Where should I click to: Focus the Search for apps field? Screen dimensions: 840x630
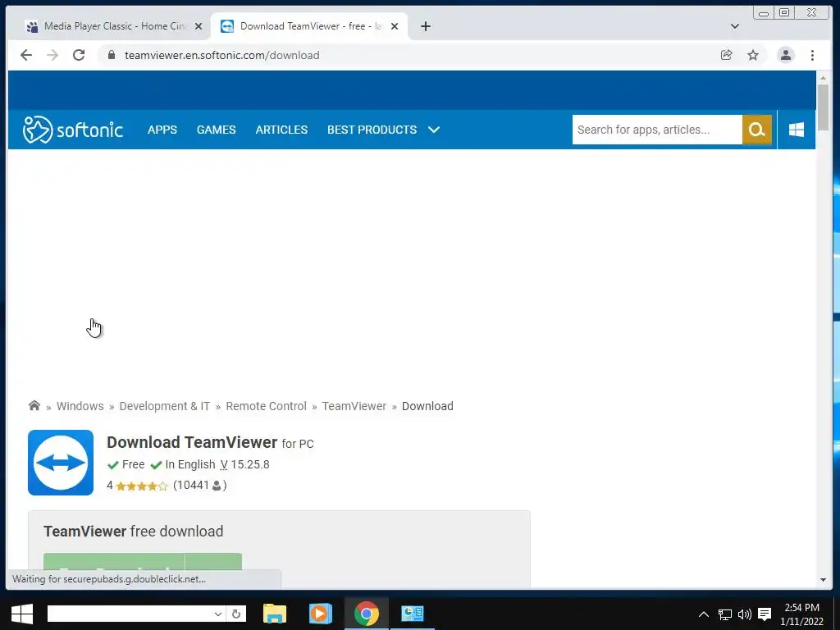657,130
